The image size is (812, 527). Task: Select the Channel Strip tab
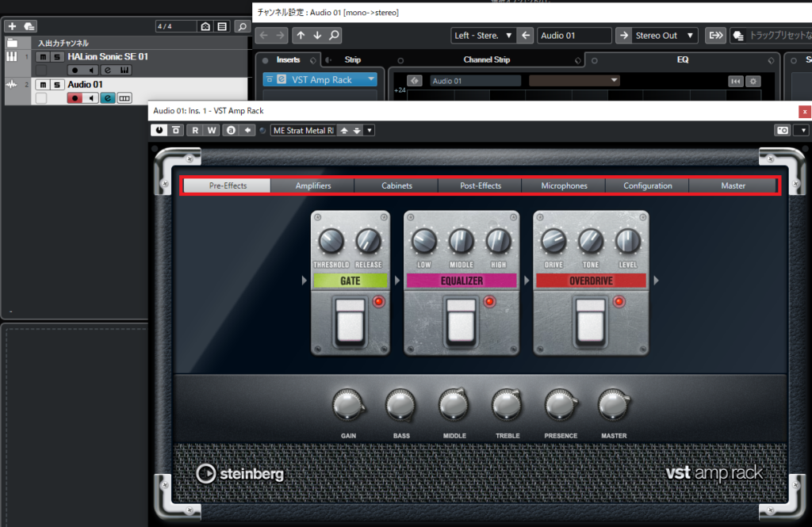point(487,60)
